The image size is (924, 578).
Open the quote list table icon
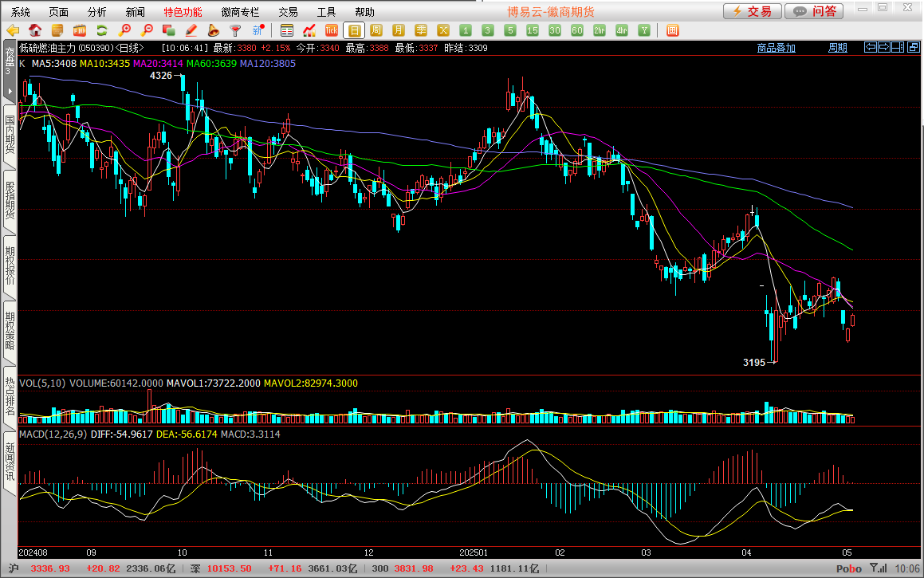point(287,30)
